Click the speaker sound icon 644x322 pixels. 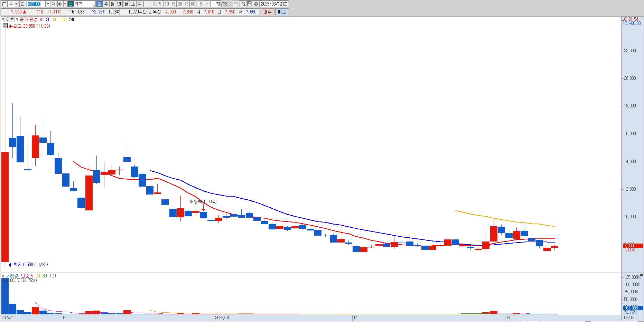(x=60, y=4)
